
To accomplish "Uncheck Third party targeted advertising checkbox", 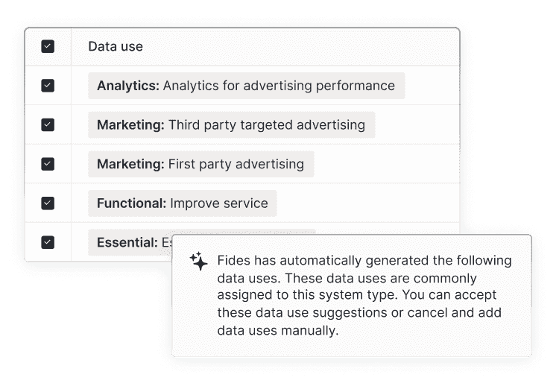I will pos(48,124).
